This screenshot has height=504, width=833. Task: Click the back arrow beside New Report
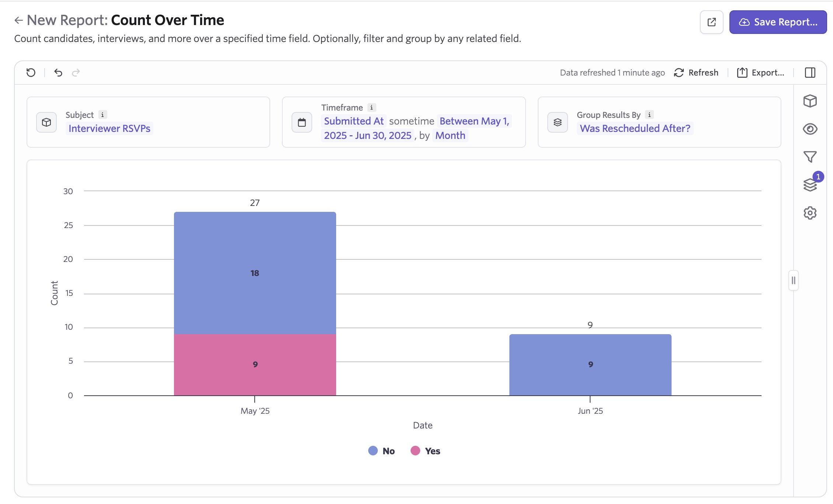point(18,21)
